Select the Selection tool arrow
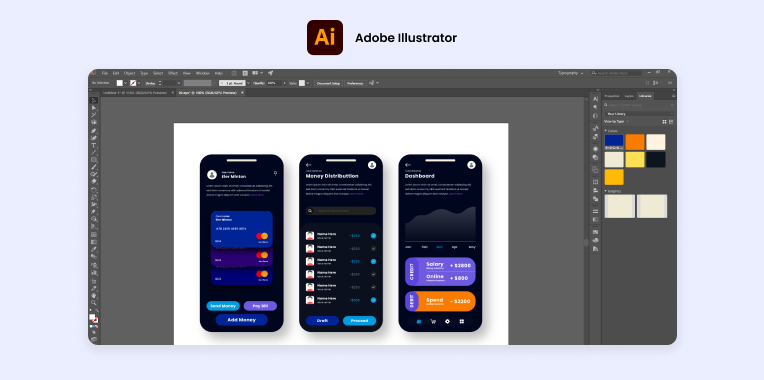 (94, 100)
